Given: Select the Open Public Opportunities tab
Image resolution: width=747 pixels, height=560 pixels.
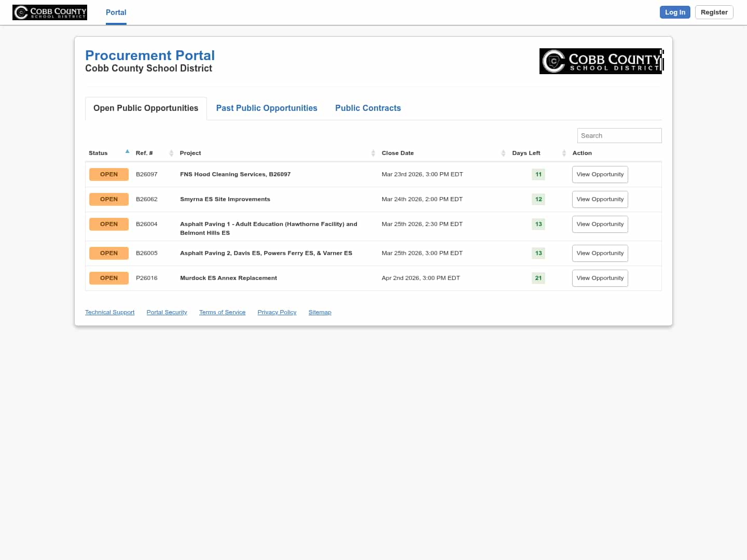Looking at the screenshot, I should click(146, 108).
